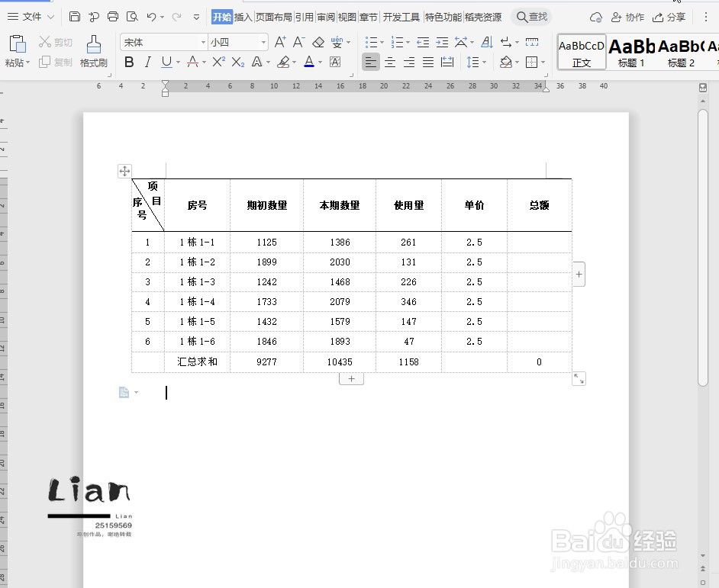The height and width of the screenshot is (588, 719).
Task: Toggle italic formatting
Action: 147,62
